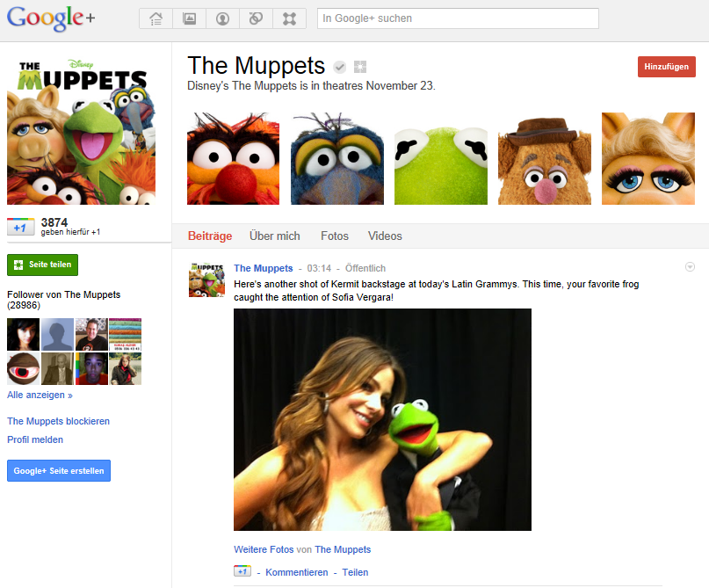Click the +1 button under the Muppets poster
This screenshot has height=588, width=709.
(21, 227)
